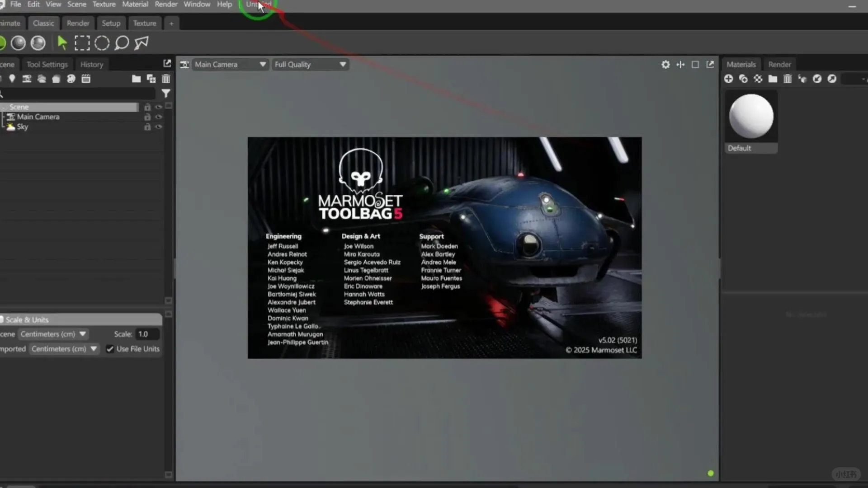The height and width of the screenshot is (488, 868).
Task: Open the material palette icon in Scene toolbar
Action: [71, 79]
